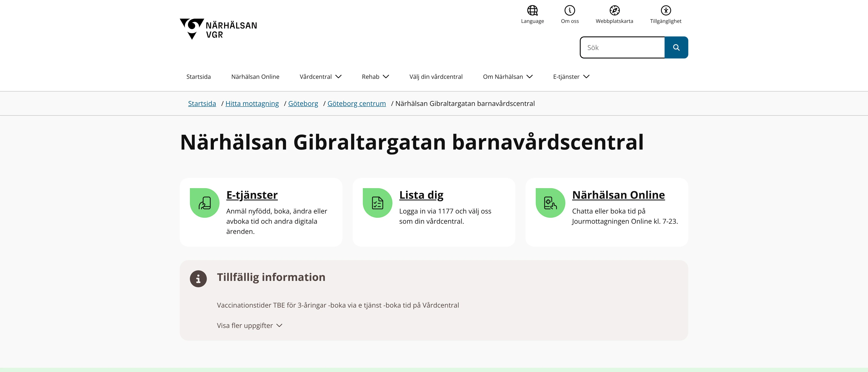Follow the Göteborg centrum breadcrumb link
868x372 pixels.
[356, 103]
